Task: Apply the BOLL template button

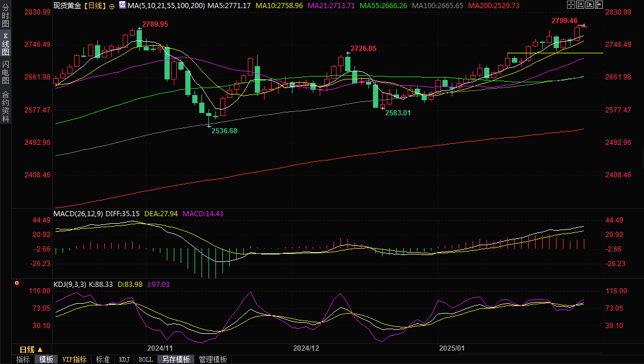Action: click(x=146, y=359)
